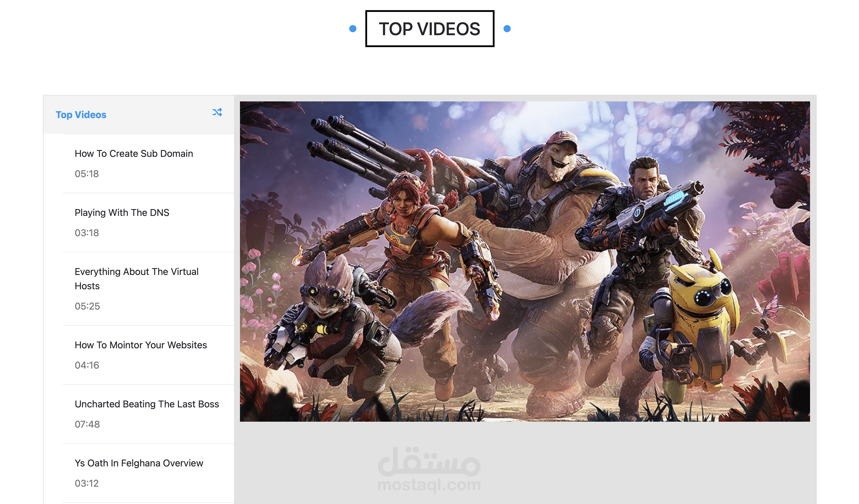Click the TOP VIDEOS boxed heading
The image size is (859, 504).
pos(429,29)
